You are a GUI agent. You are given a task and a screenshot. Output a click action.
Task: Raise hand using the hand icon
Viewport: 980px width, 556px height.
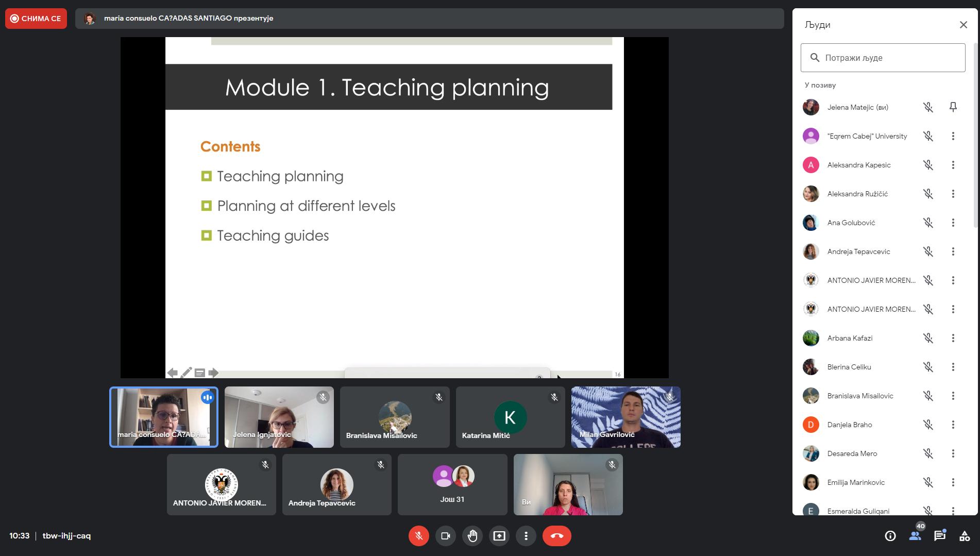coord(472,536)
